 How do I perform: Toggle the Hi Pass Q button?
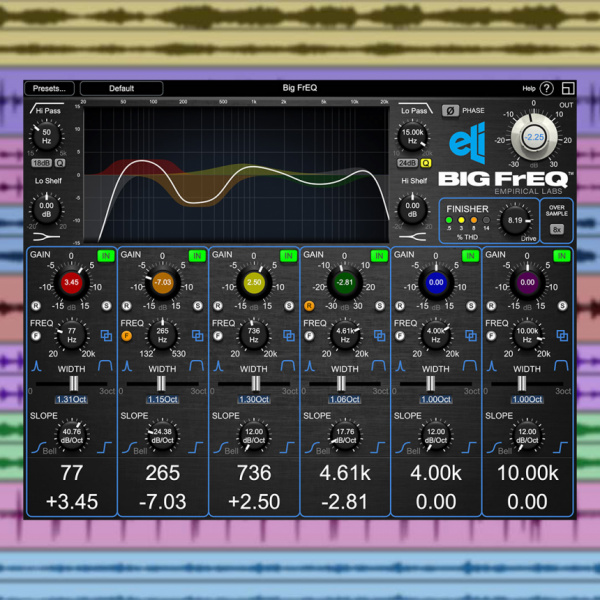(x=60, y=163)
